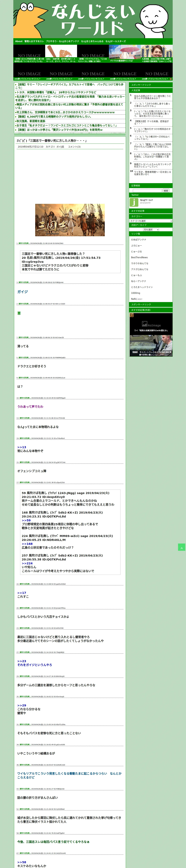Open the サイバートラック video thumbnail
This screenshot has height=868, width=186.
point(151,346)
